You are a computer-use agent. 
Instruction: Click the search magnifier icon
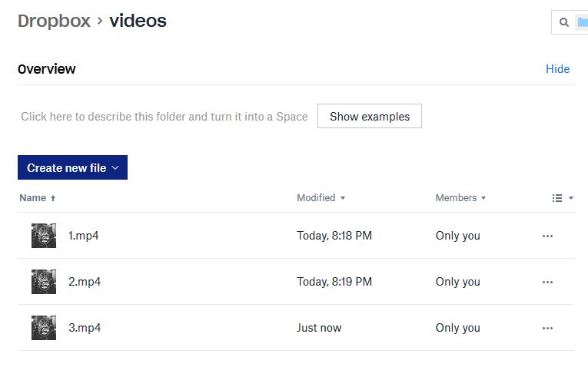pyautogui.click(x=564, y=22)
